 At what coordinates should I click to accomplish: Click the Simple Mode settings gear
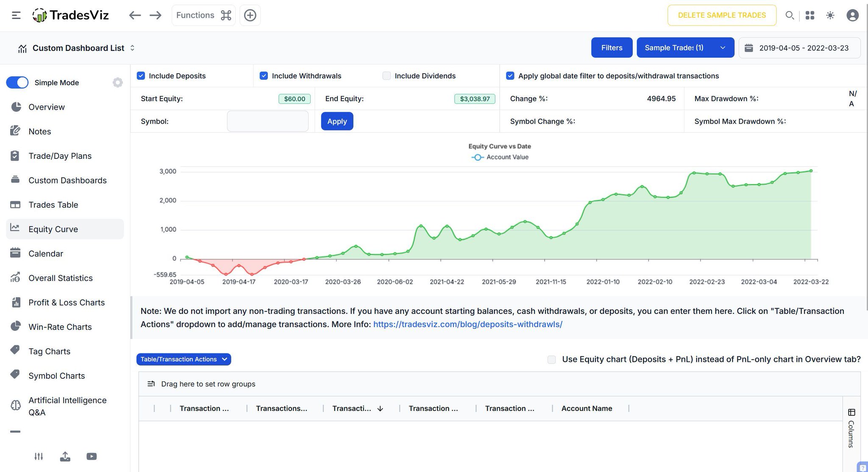(117, 83)
